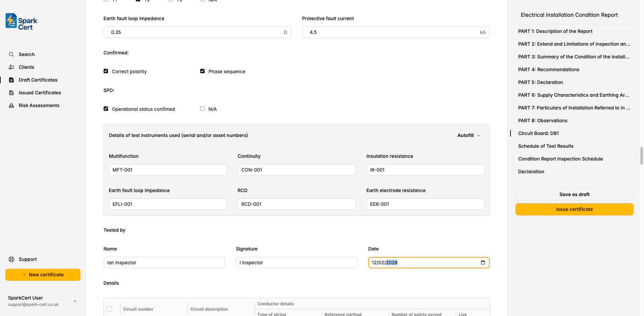Image resolution: width=644 pixels, height=316 pixels.
Task: Open the Autofill dropdown for test instruments
Action: point(469,135)
